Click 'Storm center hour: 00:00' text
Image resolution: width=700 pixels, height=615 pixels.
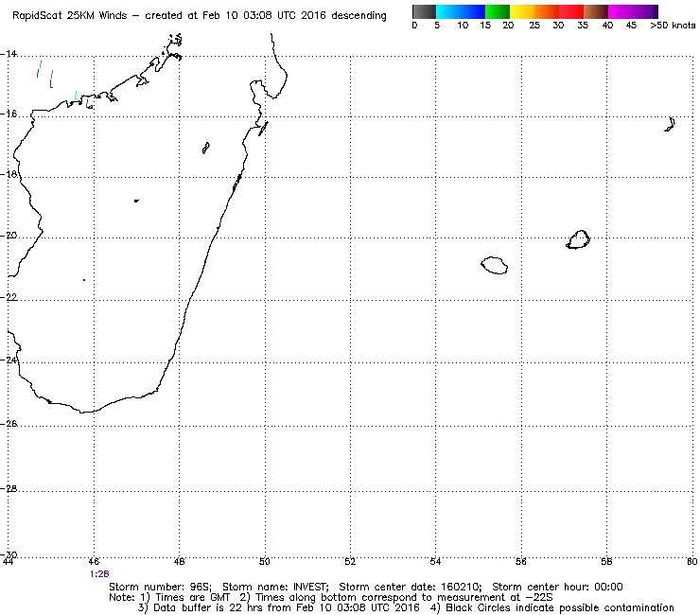point(557,587)
